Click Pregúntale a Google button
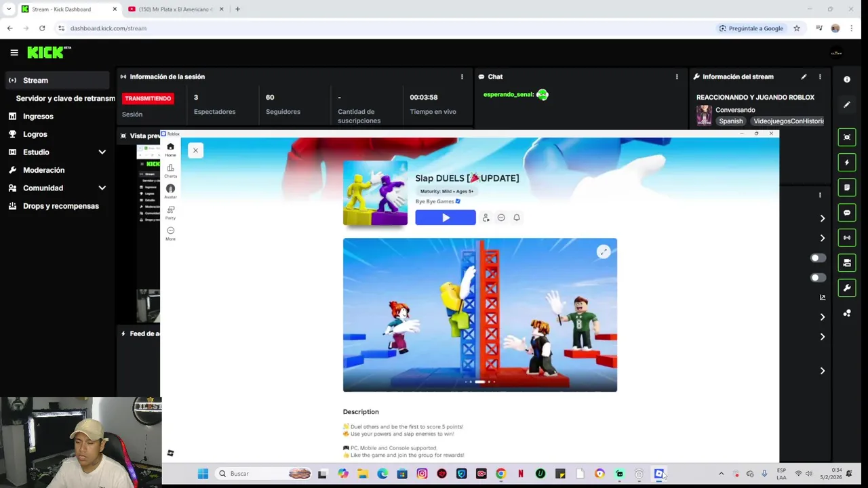Screen dimensions: 868x488 coord(751,28)
